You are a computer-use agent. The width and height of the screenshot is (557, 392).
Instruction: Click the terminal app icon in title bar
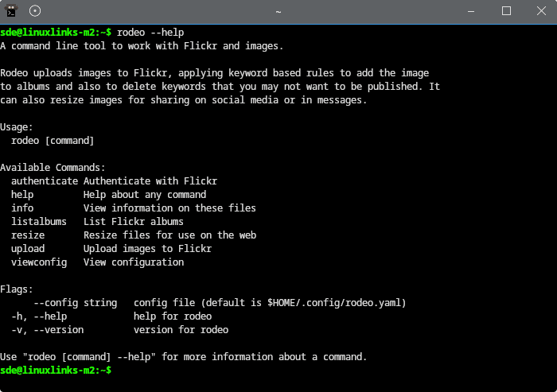tap(11, 11)
